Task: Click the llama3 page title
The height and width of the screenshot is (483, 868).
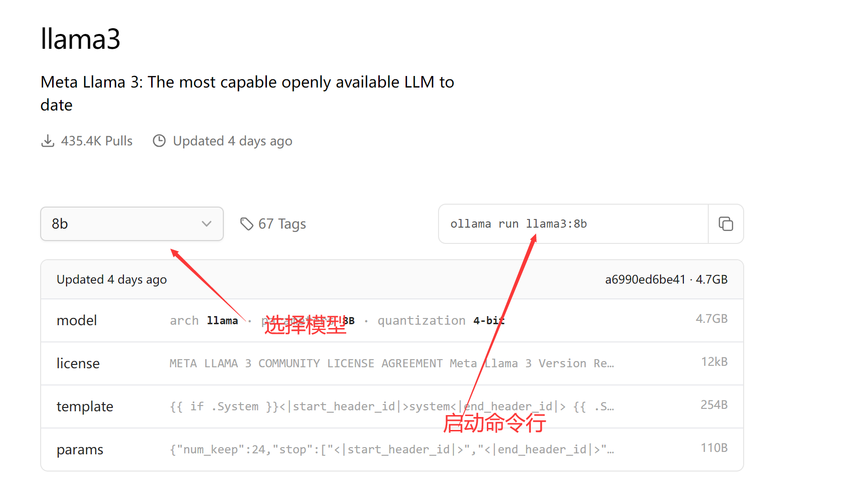Action: coord(80,39)
